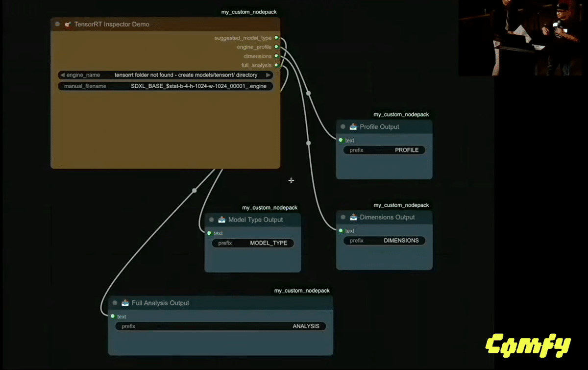Click my_custom_nodepack badge above Profile Output

pyautogui.click(x=401, y=115)
